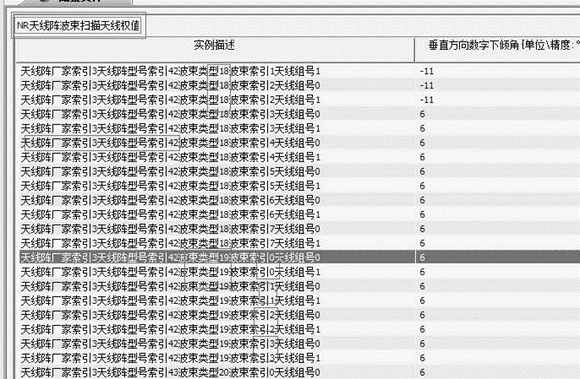Click downtilt value 6 for 波束类型18波束索引4天线组号1

pos(422,157)
